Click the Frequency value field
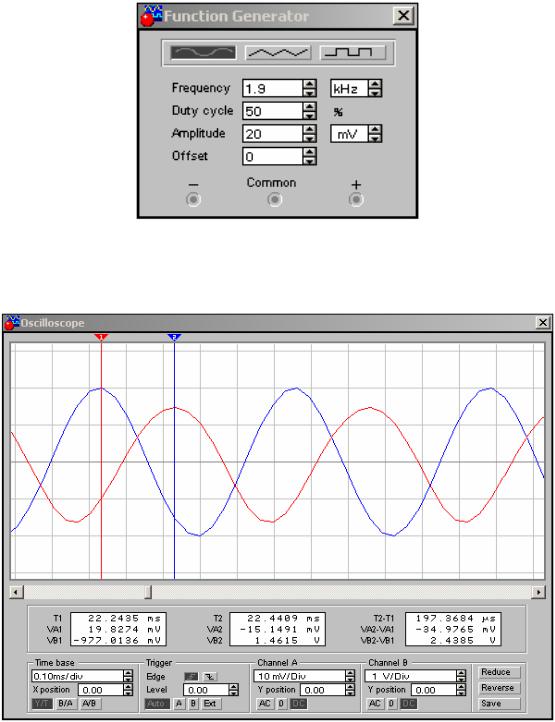This screenshot has width=555, height=722. [x=273, y=88]
